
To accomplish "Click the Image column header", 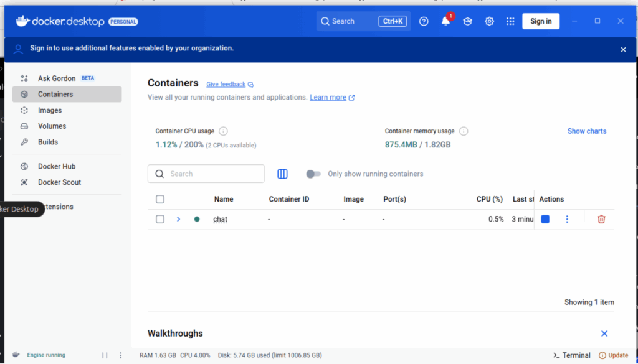I will 354,199.
